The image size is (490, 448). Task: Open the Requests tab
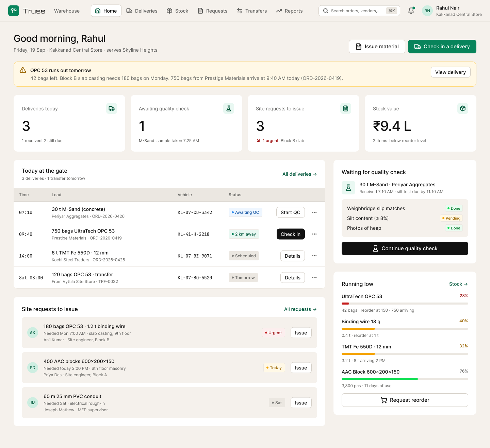(213, 11)
